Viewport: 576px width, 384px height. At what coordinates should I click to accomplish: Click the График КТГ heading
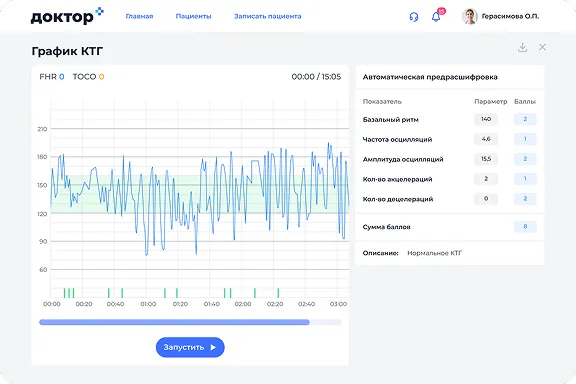[67, 51]
